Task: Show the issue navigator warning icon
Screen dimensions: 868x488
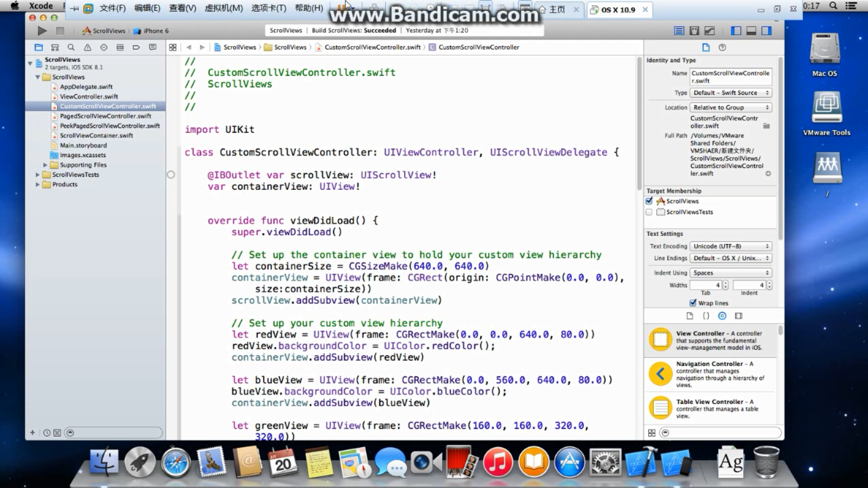Action: pos(87,48)
